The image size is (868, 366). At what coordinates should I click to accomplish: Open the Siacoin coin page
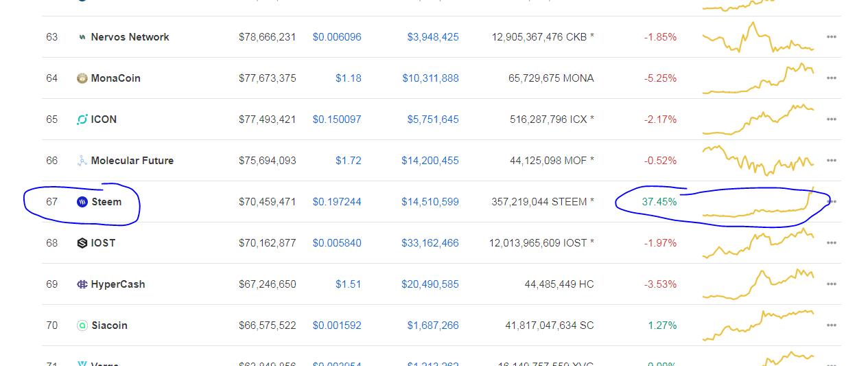coord(110,325)
